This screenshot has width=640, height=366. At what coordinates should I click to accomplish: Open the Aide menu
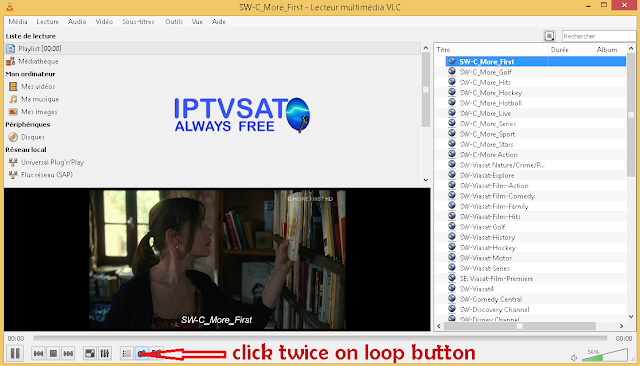(x=219, y=22)
